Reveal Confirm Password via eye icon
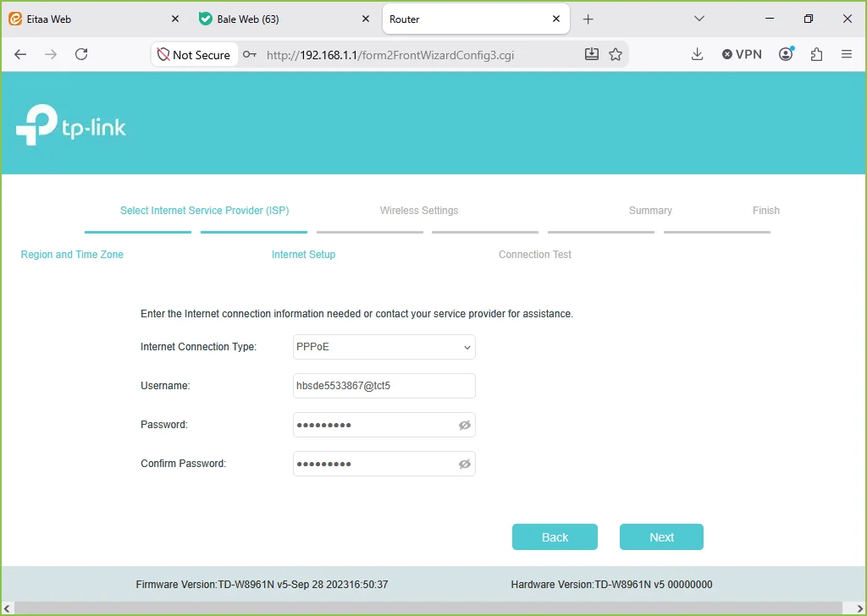Viewport: 867px width, 616px height. pyautogui.click(x=465, y=464)
